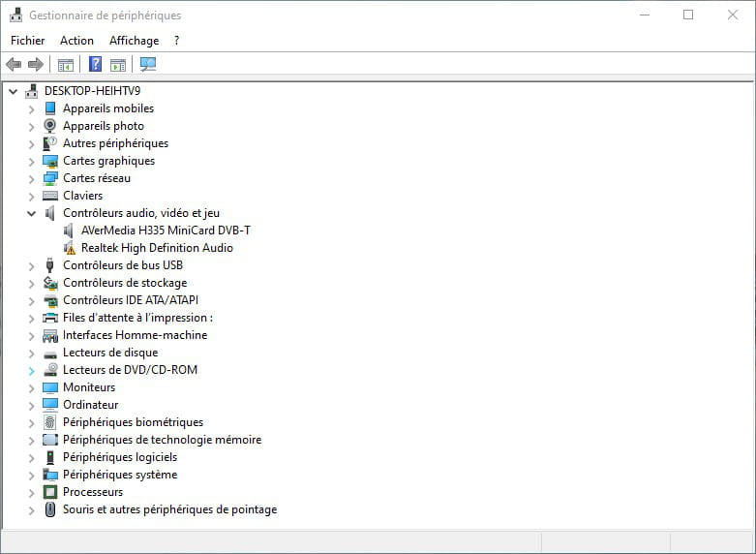756x554 pixels.
Task: Select Contrôleurs de stockage label
Action: pos(125,283)
